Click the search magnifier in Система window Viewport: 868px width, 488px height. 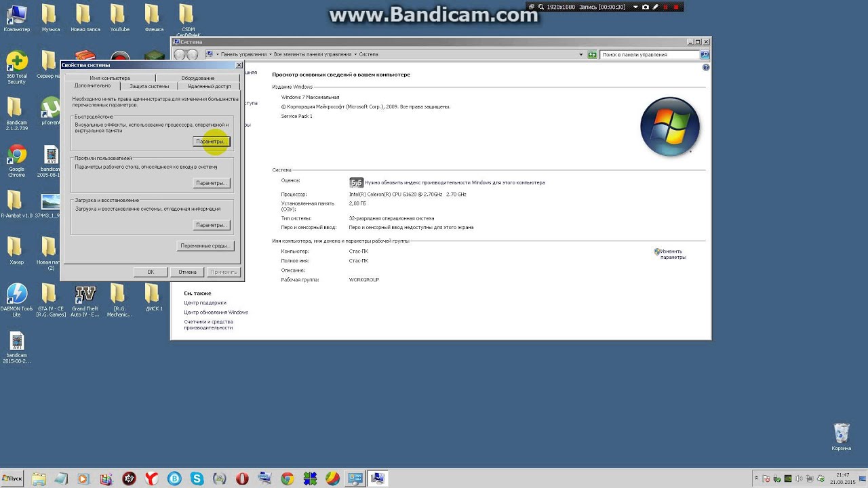tap(705, 54)
